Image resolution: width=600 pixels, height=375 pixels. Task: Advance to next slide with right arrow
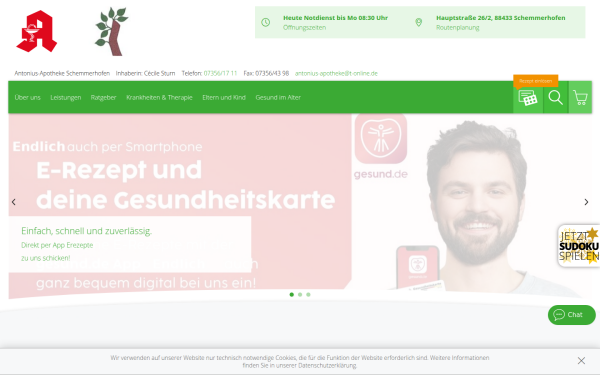[586, 202]
